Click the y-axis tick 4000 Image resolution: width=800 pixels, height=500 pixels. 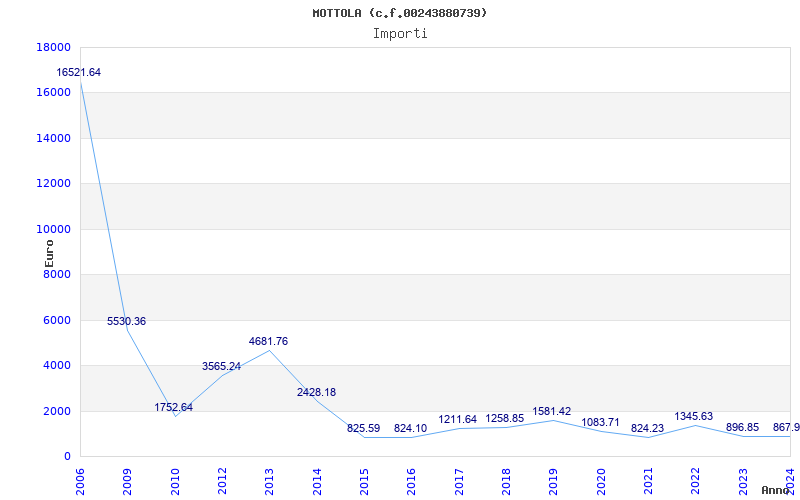tap(57, 366)
